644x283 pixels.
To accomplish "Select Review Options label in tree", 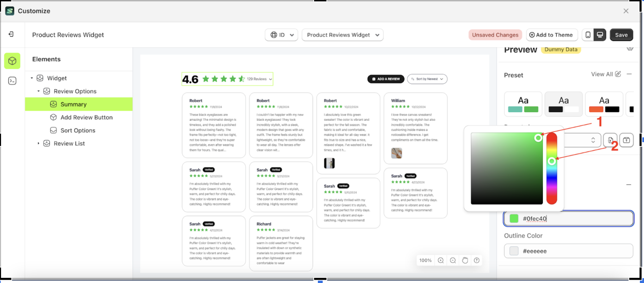I will (x=75, y=91).
